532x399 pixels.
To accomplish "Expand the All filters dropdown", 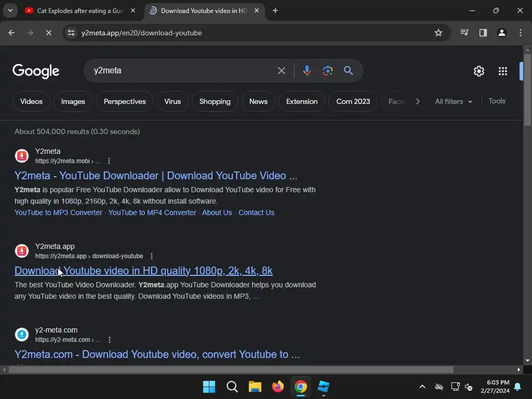I will coord(454,101).
